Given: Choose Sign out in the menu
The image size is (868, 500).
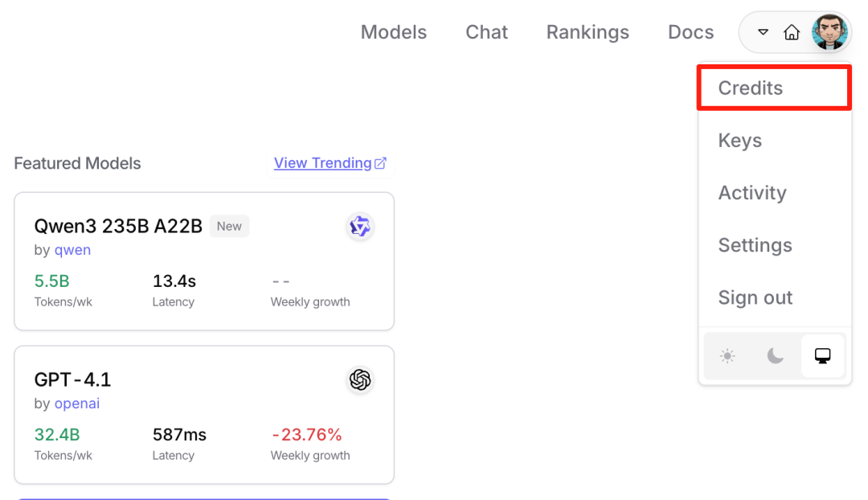Looking at the screenshot, I should tap(755, 297).
